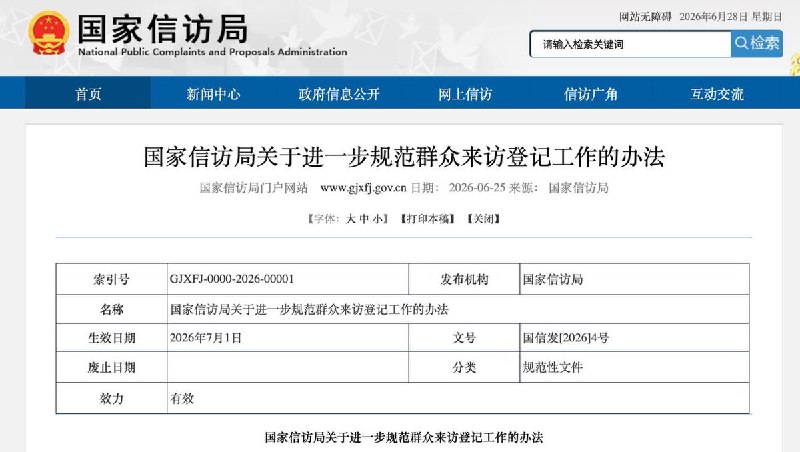The image size is (800, 452).
Task: Click the 打印本稿 print link
Action: 428,219
